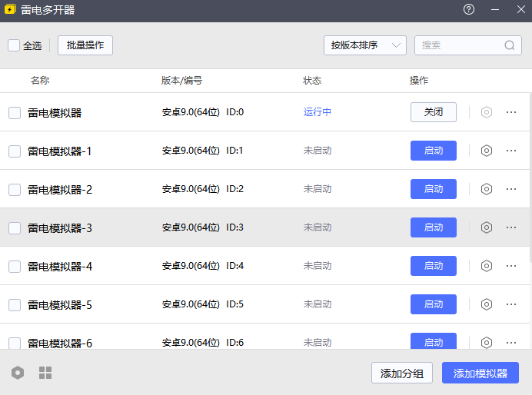Open settings gear for 雷电模拟器-3

486,227
